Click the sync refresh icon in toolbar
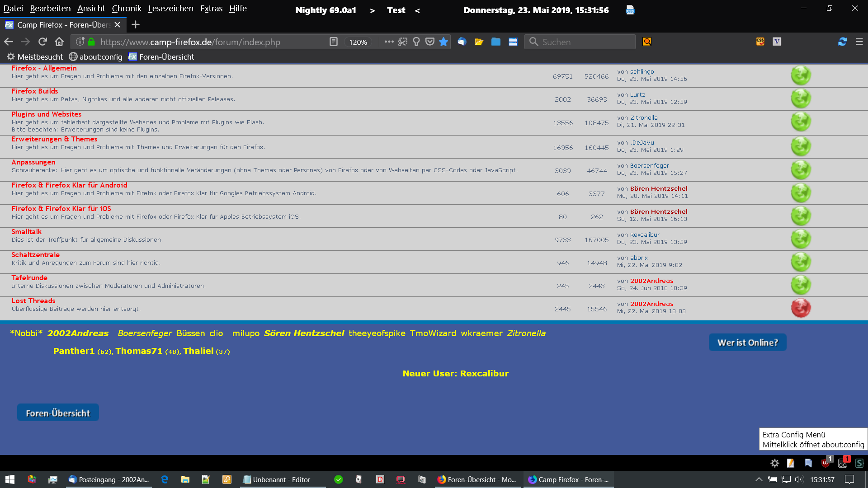The width and height of the screenshot is (868, 488). pos(842,42)
